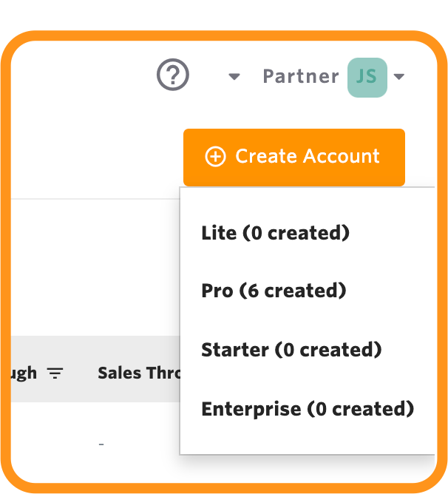Choose Enterprise (0 created) from the dropdown

pos(308,409)
